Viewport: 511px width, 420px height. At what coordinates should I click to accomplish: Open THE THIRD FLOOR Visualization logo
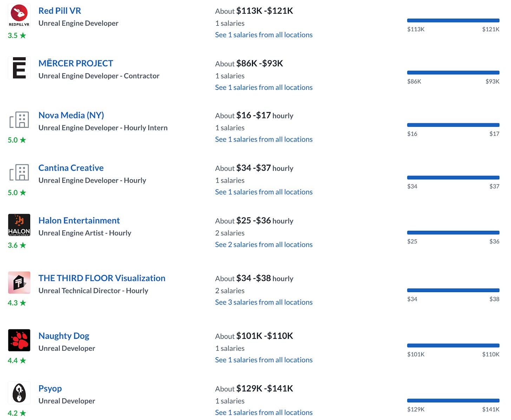click(x=19, y=283)
